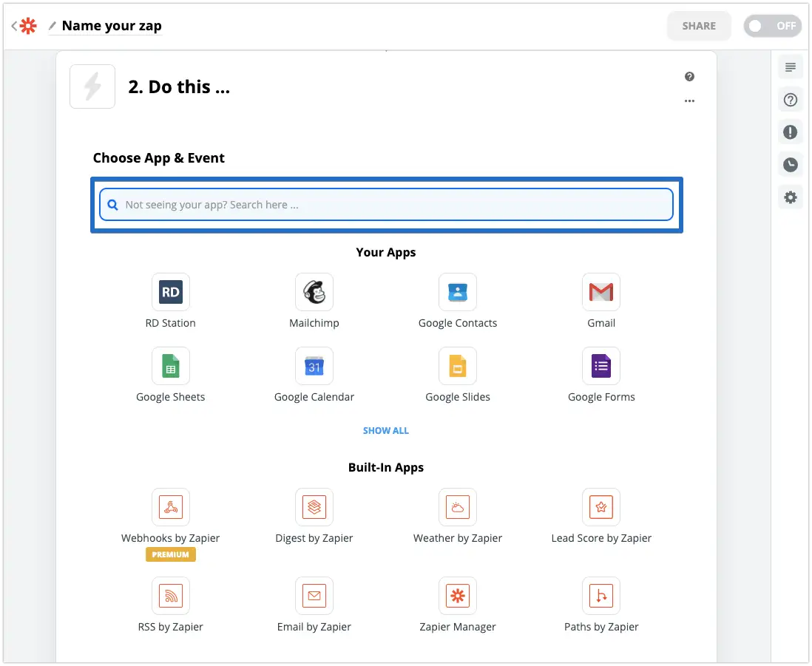Choose Weather by Zapier icon
The height and width of the screenshot is (666, 812).
pos(458,507)
